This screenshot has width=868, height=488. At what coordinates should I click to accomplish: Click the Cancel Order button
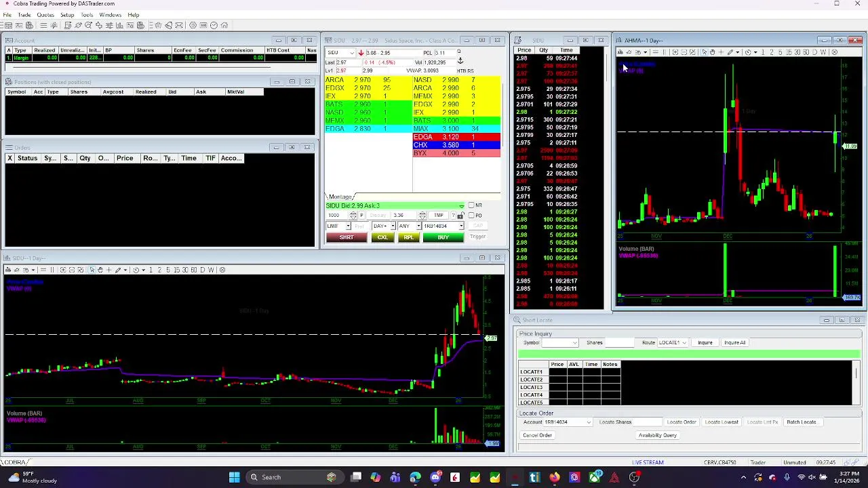click(x=537, y=435)
